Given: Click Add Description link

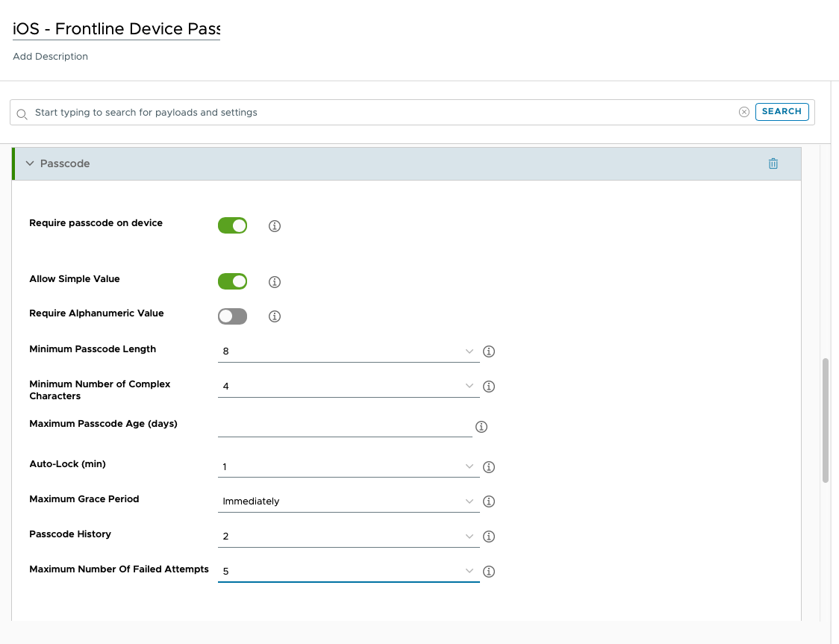Looking at the screenshot, I should tap(51, 57).
